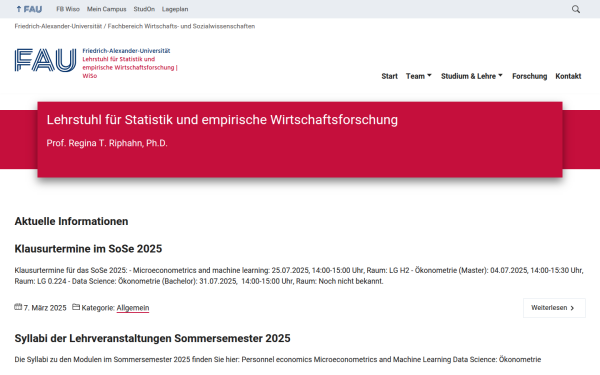Open Syllabi der Lehrveranstaltungen Sommersemester 2025
Viewport: 600px width, 375px height.
point(152,338)
